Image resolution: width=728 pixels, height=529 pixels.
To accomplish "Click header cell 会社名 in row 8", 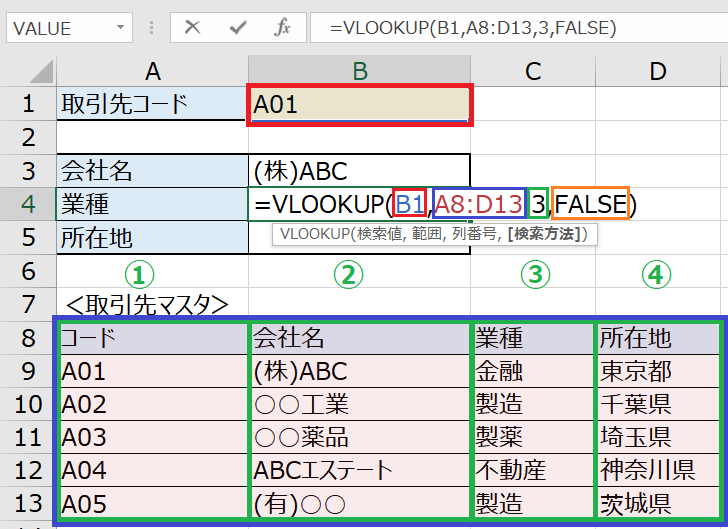I will point(360,338).
